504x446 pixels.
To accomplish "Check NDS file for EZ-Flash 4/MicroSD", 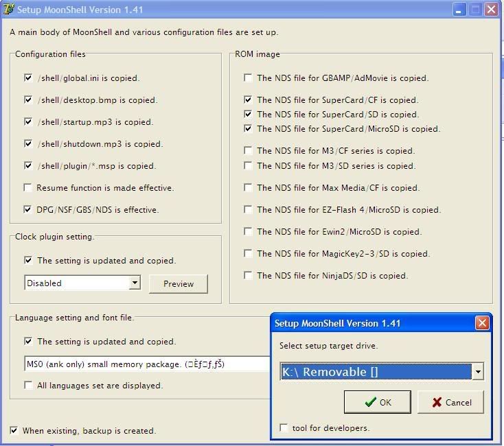I will pos(248,209).
